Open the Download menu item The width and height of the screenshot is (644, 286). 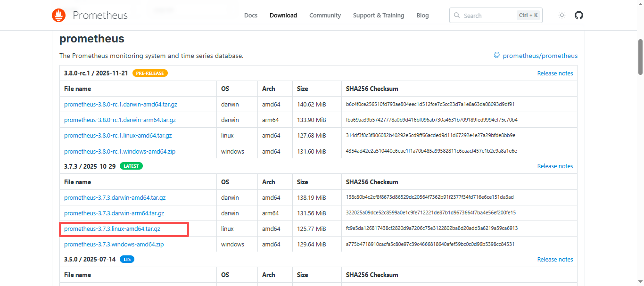coord(283,15)
